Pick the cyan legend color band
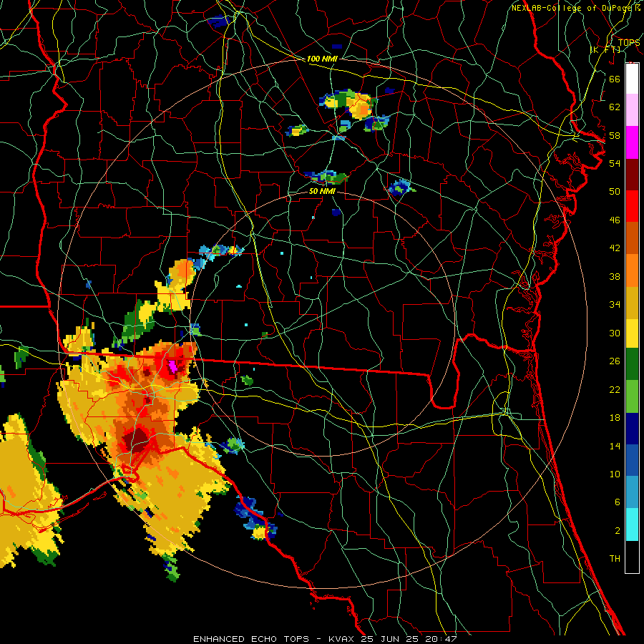Image resolution: width=644 pixels, height=644 pixels. tap(632, 525)
